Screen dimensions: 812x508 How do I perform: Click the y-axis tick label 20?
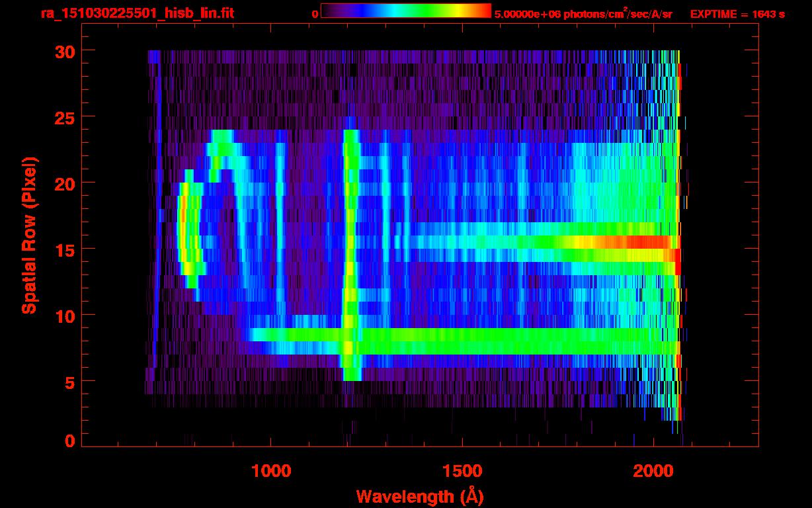pyautogui.click(x=64, y=183)
